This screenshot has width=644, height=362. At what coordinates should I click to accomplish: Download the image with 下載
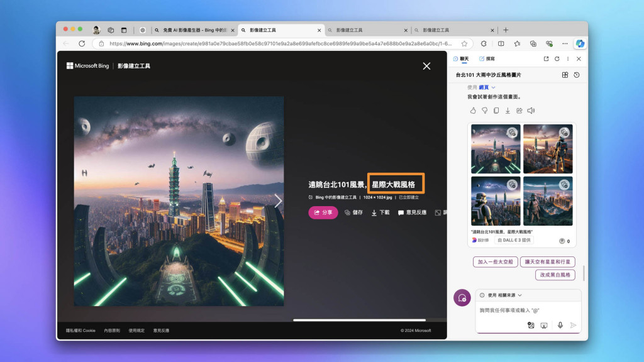[x=380, y=212]
